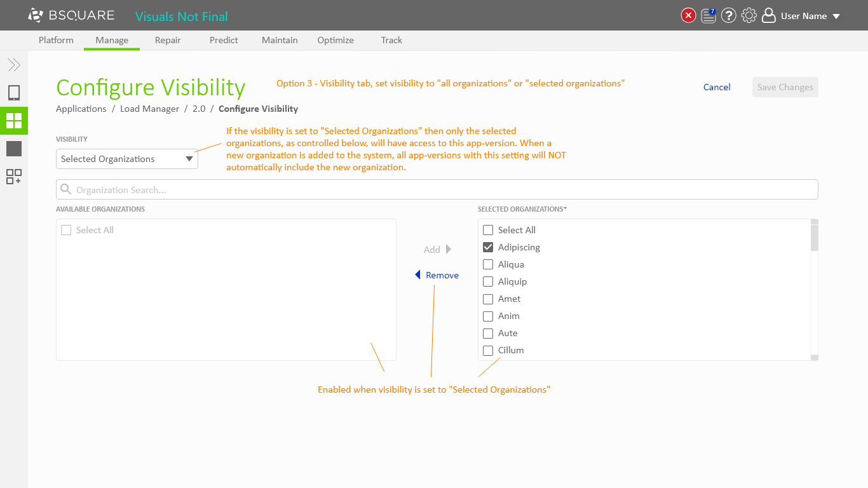This screenshot has height=488, width=868.
Task: Click the Load Manager breadcrumb
Action: click(149, 109)
